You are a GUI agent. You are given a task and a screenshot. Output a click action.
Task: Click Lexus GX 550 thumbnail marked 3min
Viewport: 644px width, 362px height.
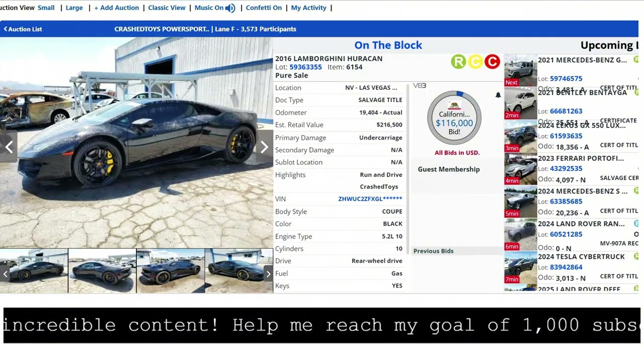[521, 136]
